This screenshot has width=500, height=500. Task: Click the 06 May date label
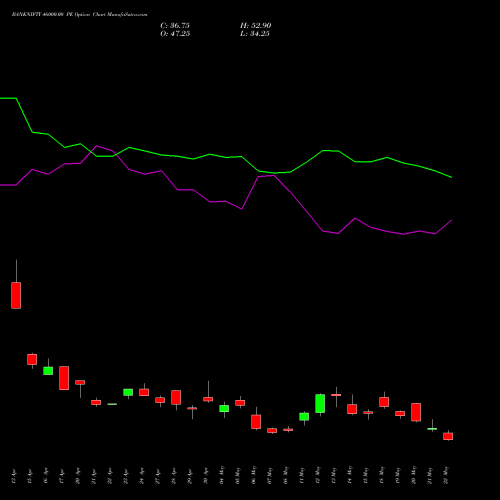tap(254, 475)
